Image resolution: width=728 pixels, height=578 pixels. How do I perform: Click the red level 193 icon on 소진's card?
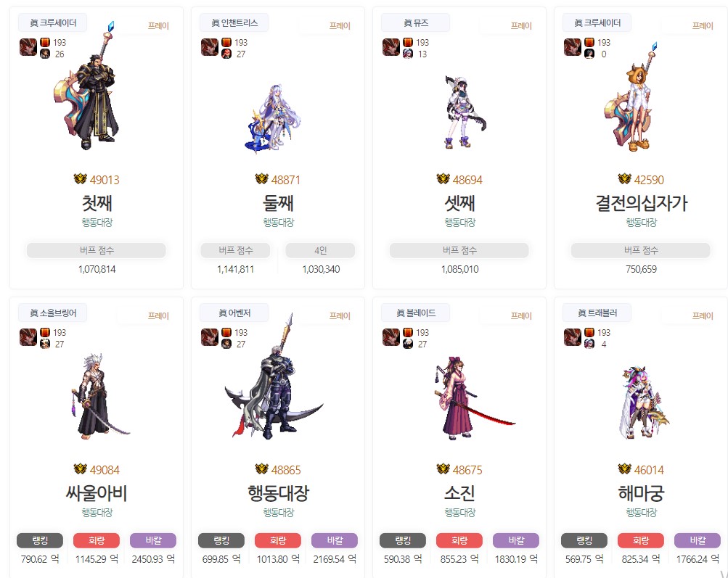click(x=408, y=332)
